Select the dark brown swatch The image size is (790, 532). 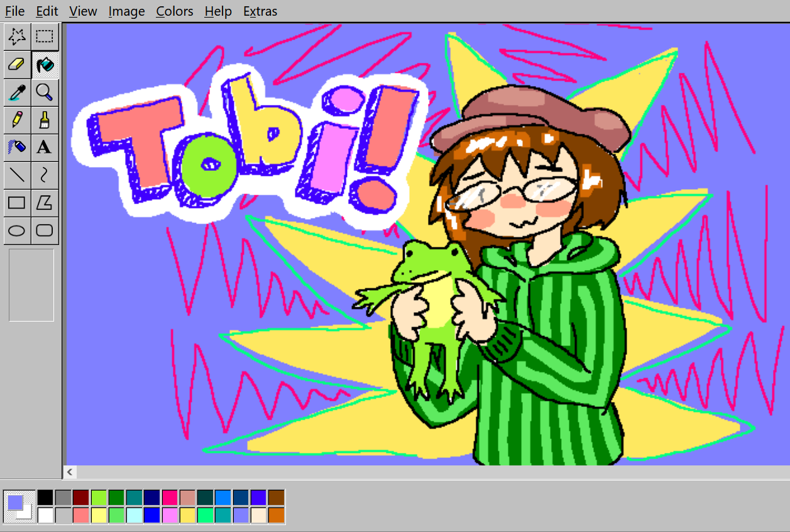(x=276, y=497)
